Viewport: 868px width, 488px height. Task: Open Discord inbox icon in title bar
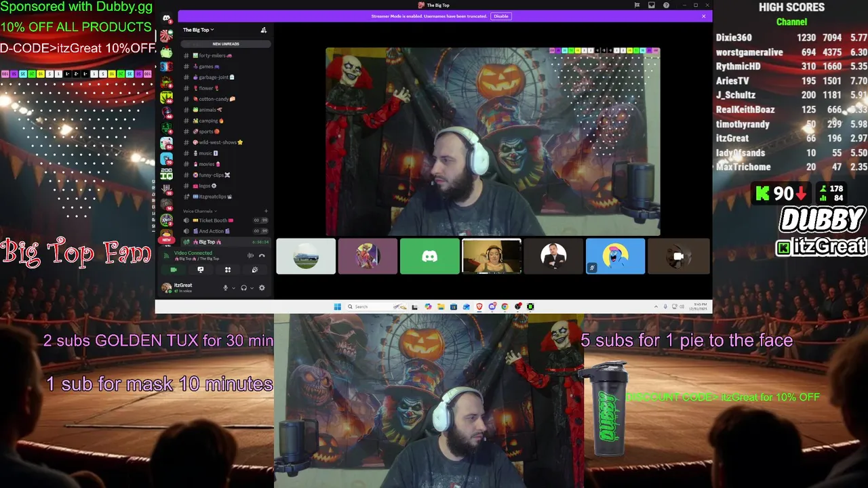click(651, 5)
